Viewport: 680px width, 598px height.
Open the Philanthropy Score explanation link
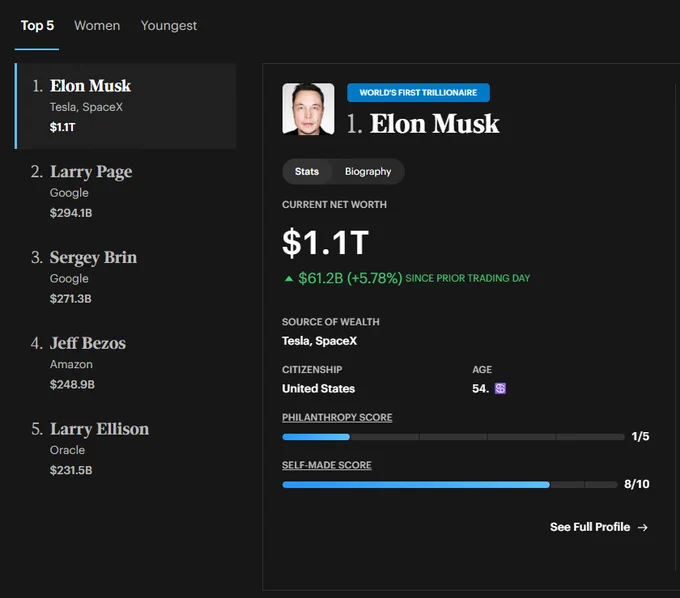[337, 417]
